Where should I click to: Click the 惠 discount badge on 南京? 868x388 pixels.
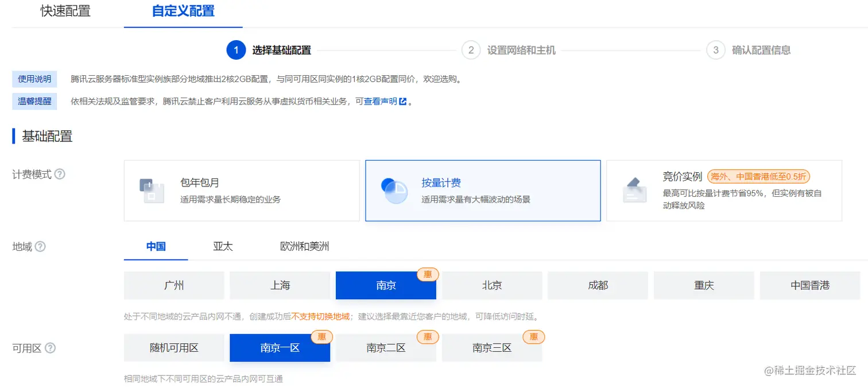click(x=428, y=274)
